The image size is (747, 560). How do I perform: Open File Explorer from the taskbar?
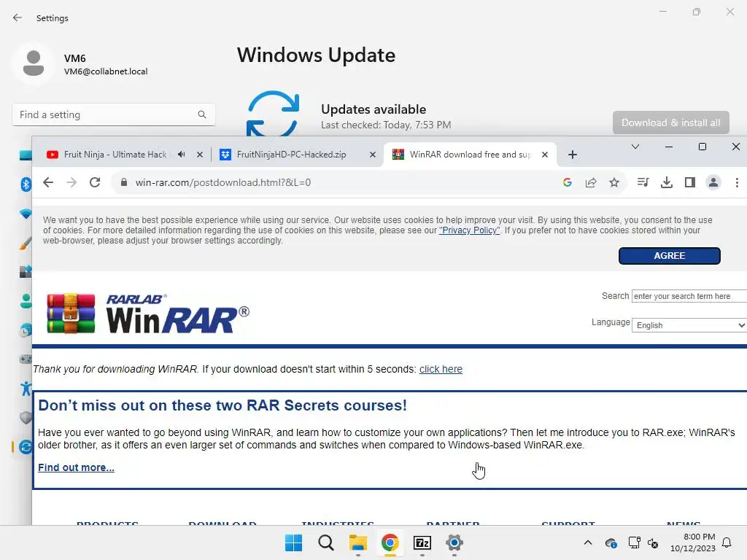click(x=357, y=542)
